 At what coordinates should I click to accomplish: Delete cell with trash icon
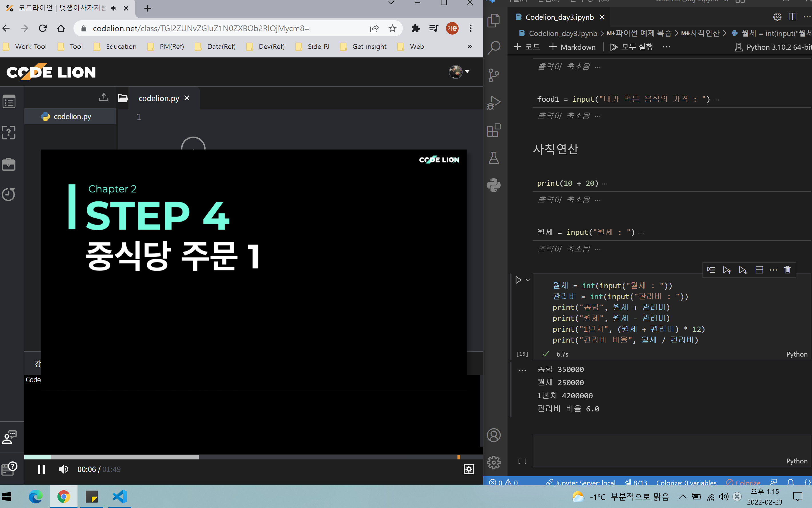[787, 270]
